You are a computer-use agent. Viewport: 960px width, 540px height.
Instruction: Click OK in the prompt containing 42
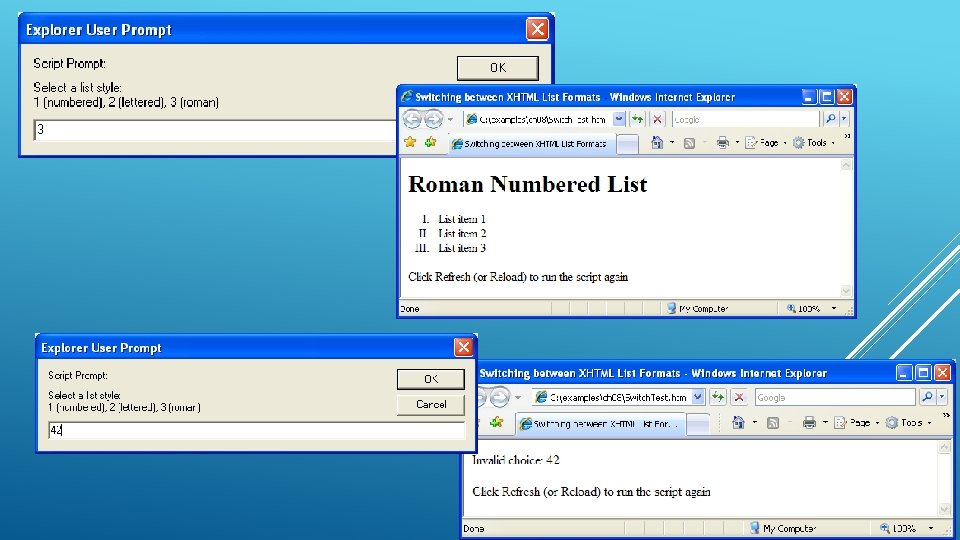click(x=430, y=379)
